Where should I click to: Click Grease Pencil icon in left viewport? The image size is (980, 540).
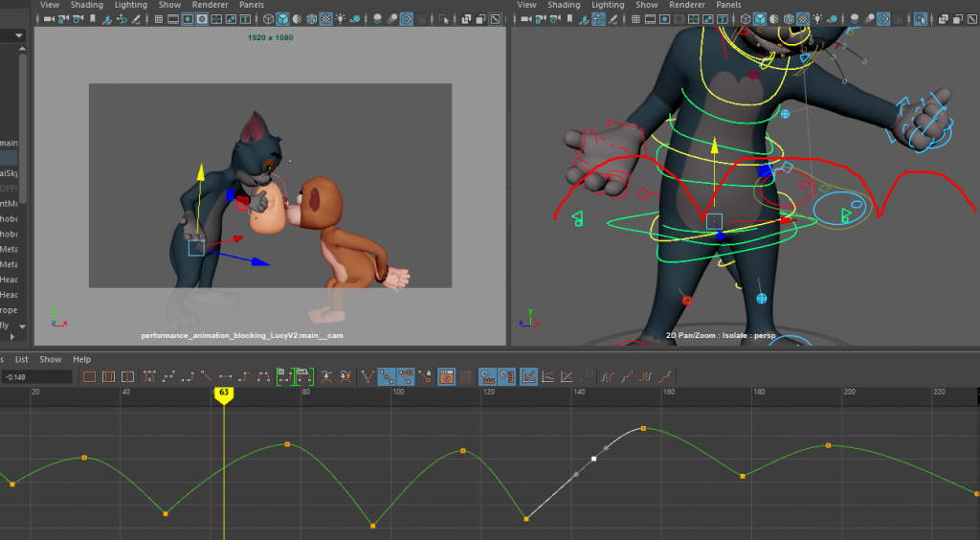point(136,19)
